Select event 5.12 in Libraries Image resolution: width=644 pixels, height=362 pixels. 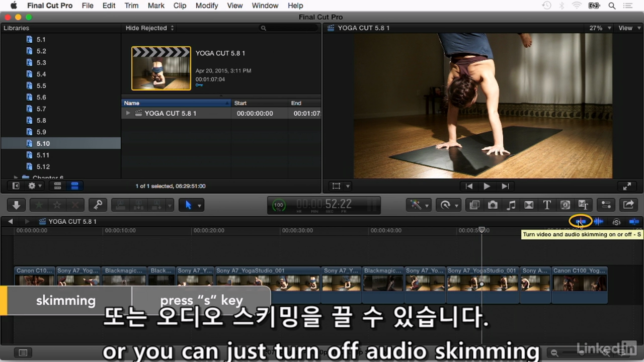point(60,166)
